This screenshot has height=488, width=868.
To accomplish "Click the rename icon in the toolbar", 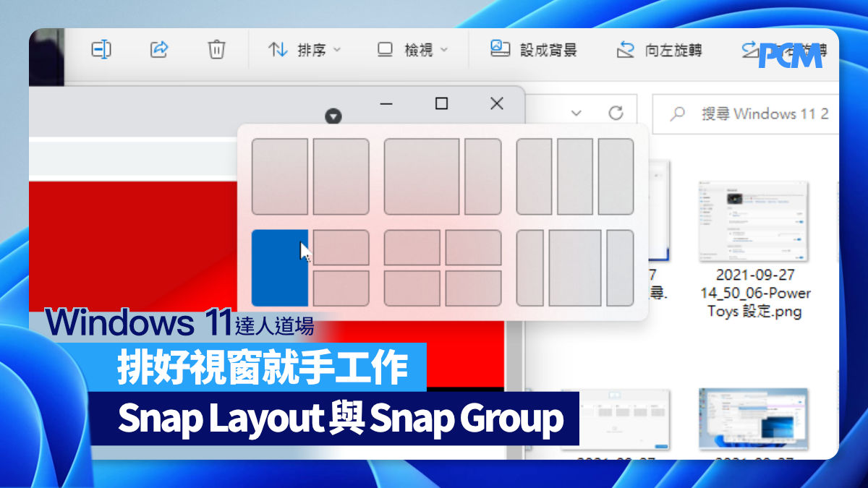I will (101, 49).
